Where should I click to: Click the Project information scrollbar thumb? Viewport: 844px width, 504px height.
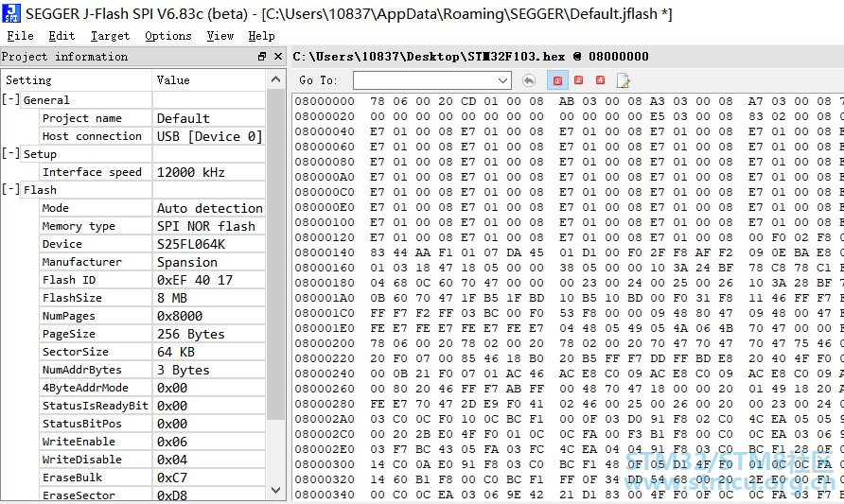pos(276,253)
